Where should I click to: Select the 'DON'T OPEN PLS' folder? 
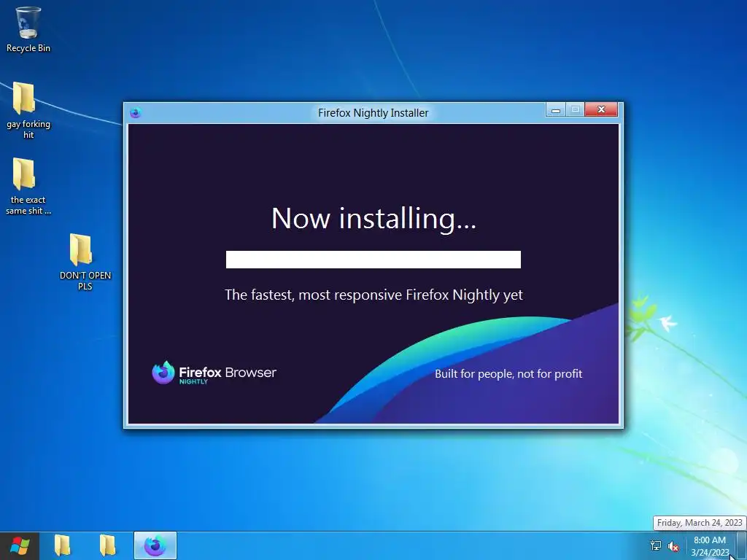(85, 262)
